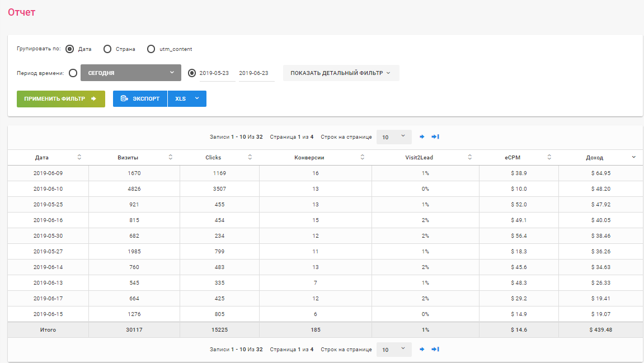644x363 pixels.
Task: Click ПРИМЕНИТЬ ФИЛЬТР button
Action: [x=61, y=98]
